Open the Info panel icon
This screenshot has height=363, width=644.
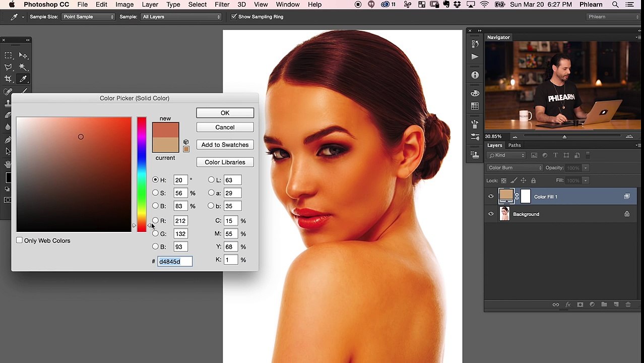[x=475, y=75]
